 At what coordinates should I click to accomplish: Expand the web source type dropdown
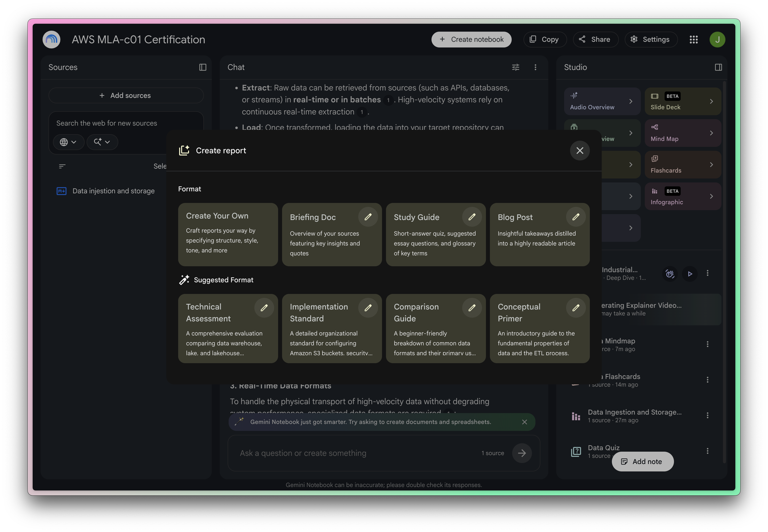tap(68, 142)
